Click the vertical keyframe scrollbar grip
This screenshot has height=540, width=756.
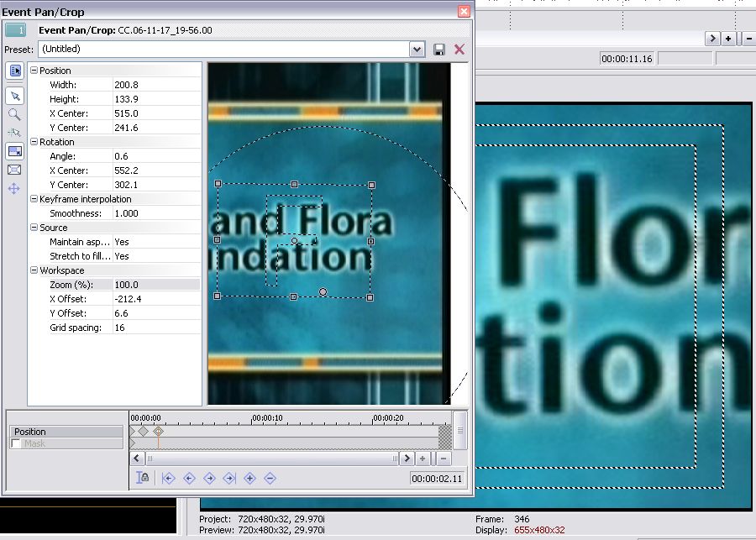tap(460, 430)
